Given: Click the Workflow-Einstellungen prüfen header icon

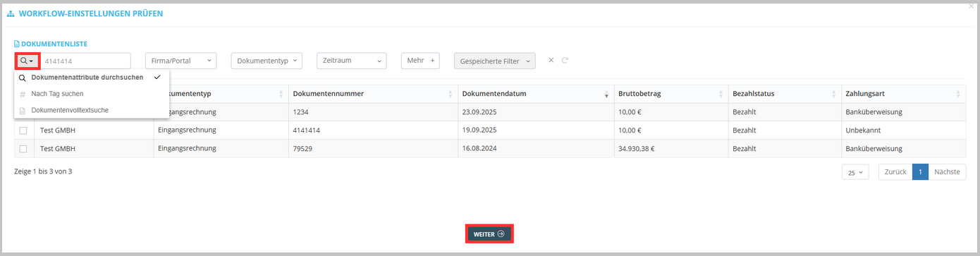Looking at the screenshot, I should [x=10, y=14].
